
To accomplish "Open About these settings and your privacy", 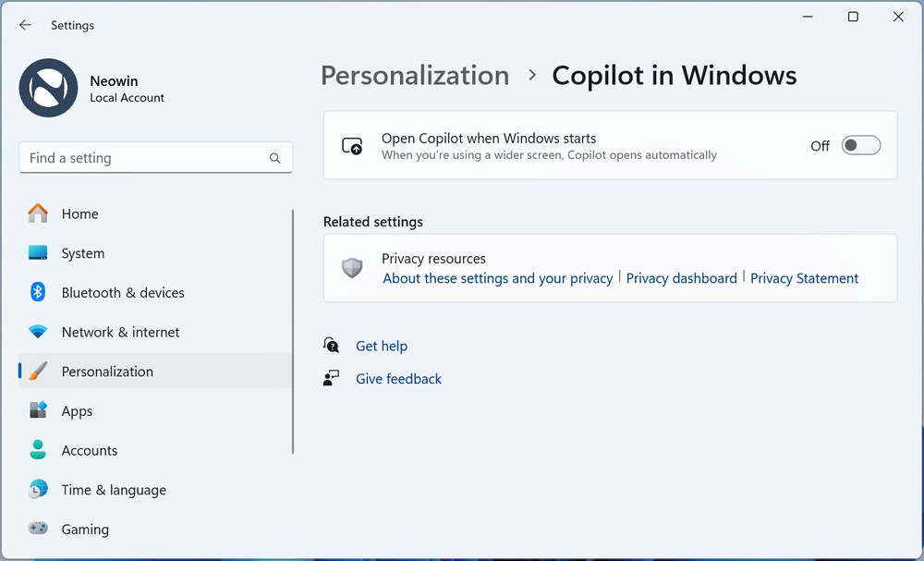I will pyautogui.click(x=498, y=278).
